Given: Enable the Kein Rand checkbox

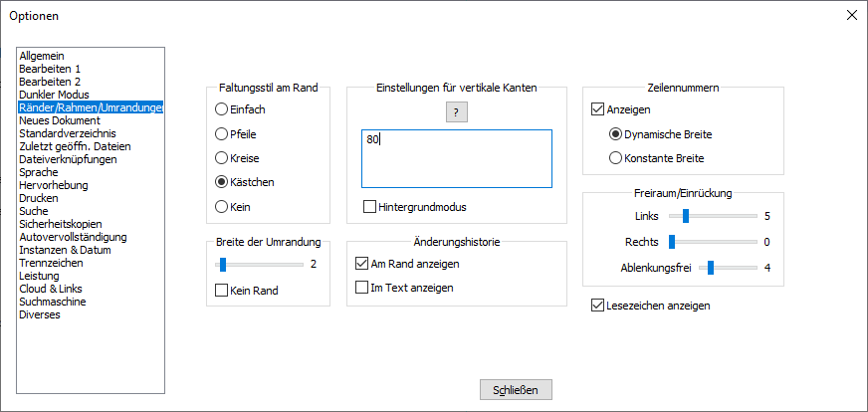Looking at the screenshot, I should (221, 291).
